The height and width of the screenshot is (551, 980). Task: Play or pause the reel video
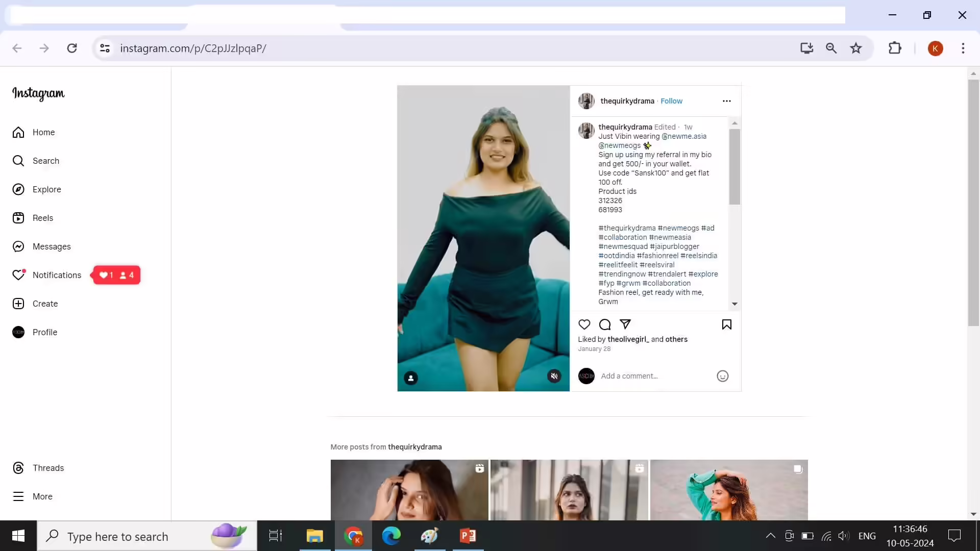483,238
